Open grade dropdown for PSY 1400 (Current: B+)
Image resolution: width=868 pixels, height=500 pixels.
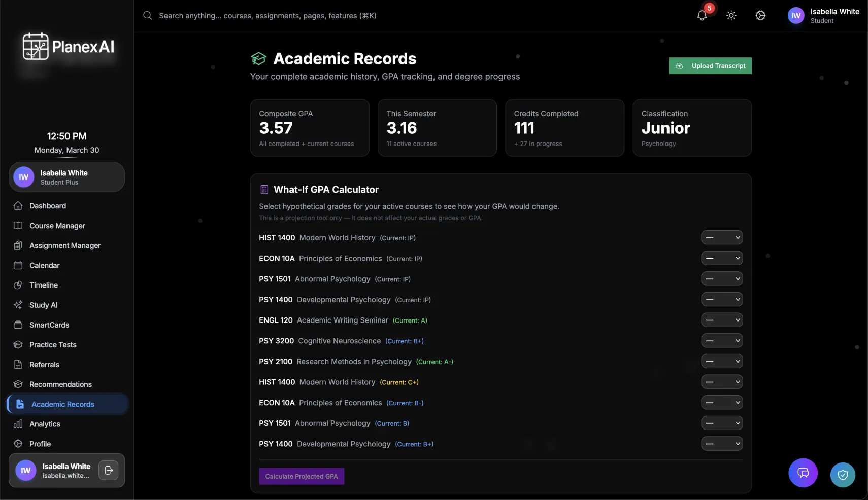point(722,444)
